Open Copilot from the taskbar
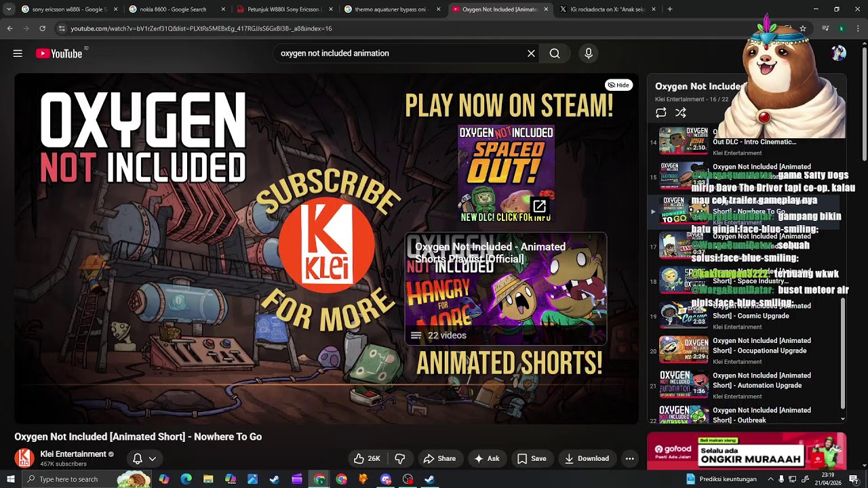The image size is (868, 488). (163, 479)
